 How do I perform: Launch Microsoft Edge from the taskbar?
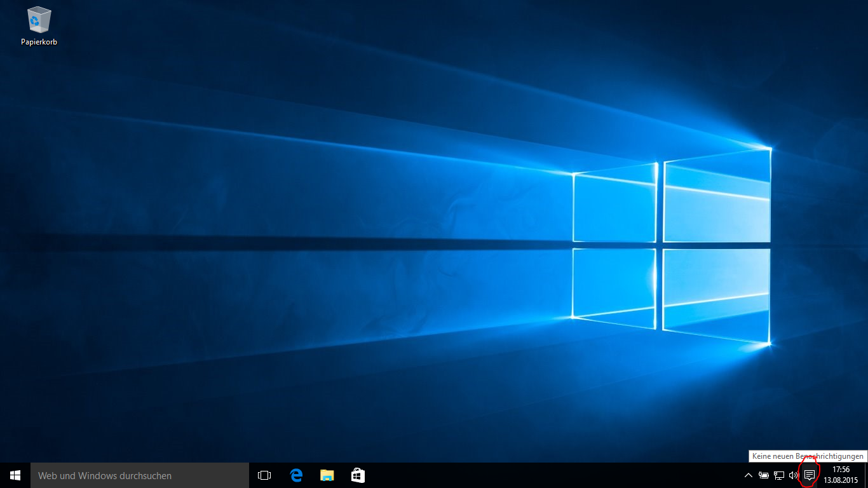pos(295,475)
